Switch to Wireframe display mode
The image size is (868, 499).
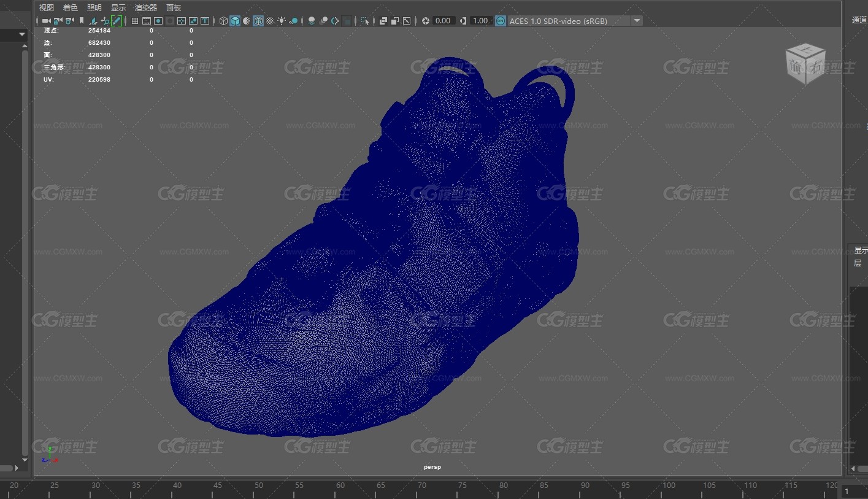click(223, 21)
